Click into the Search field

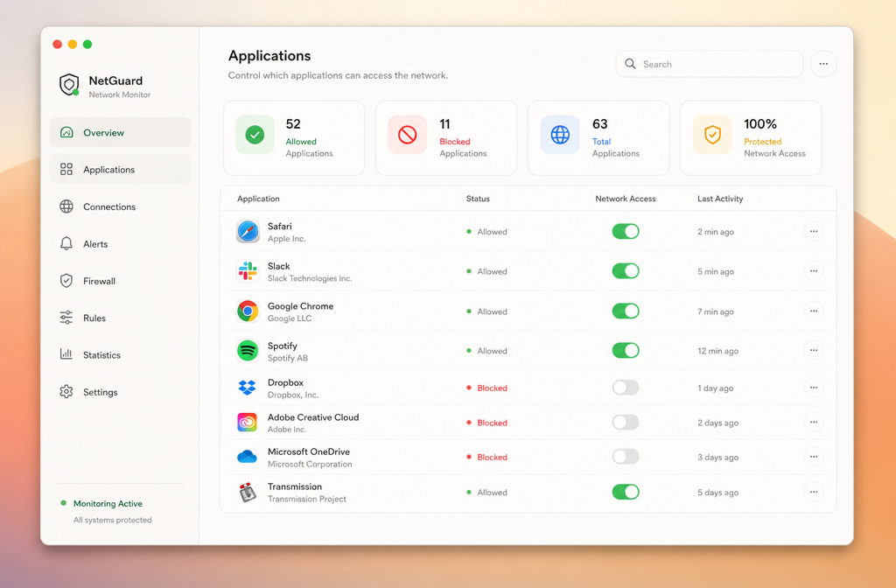709,63
